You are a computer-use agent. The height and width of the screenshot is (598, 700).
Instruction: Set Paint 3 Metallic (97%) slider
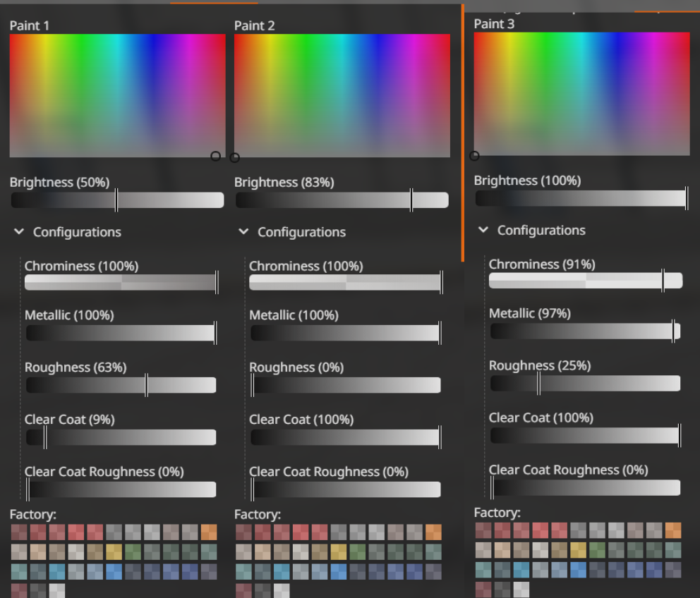point(585,331)
